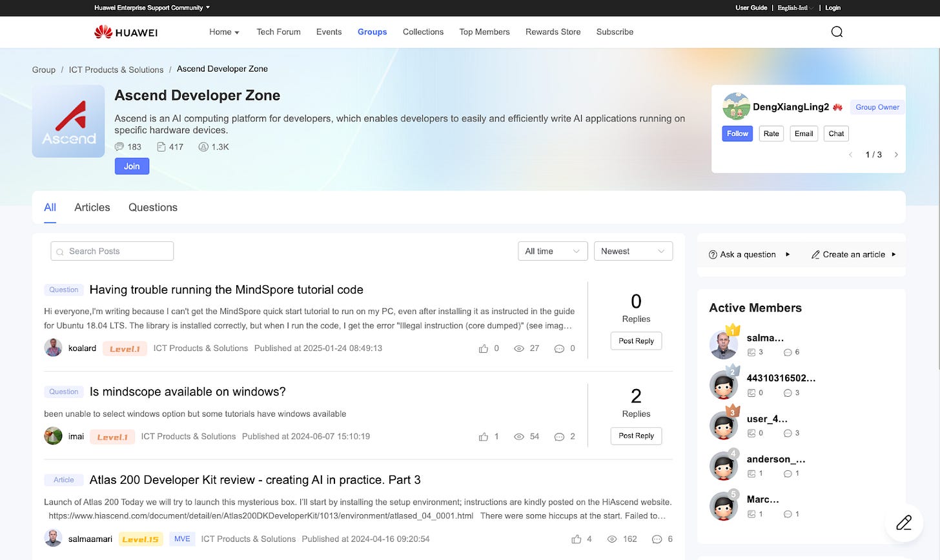The height and width of the screenshot is (560, 940).
Task: Like the mindscope on windows question
Action: (x=484, y=437)
